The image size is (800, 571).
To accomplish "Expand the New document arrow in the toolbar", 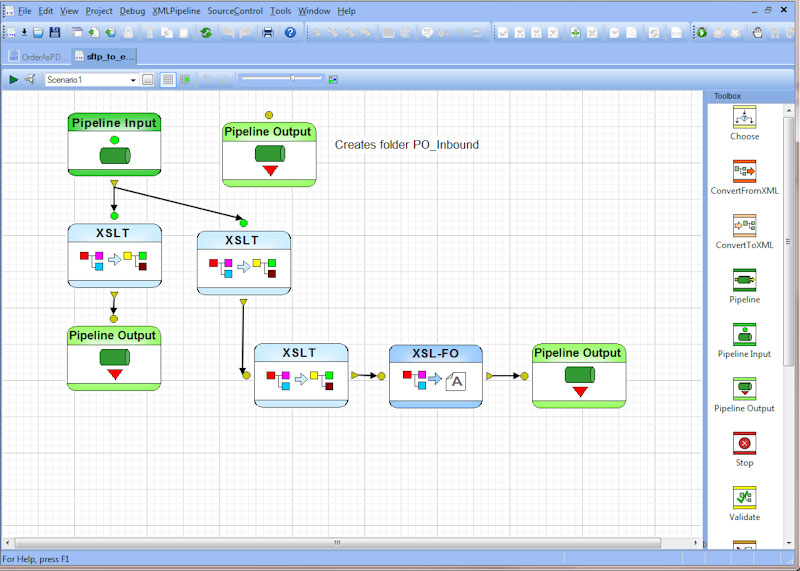I will [24, 32].
